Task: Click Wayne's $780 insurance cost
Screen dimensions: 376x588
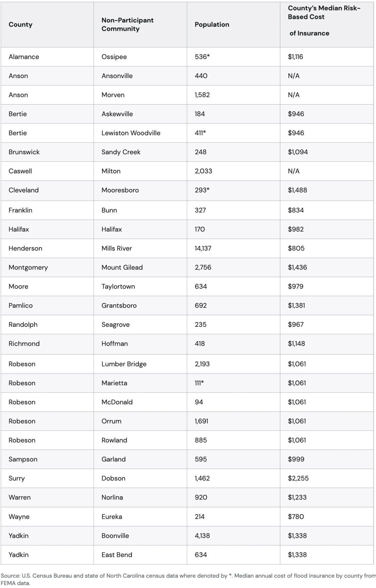Action: tap(296, 517)
